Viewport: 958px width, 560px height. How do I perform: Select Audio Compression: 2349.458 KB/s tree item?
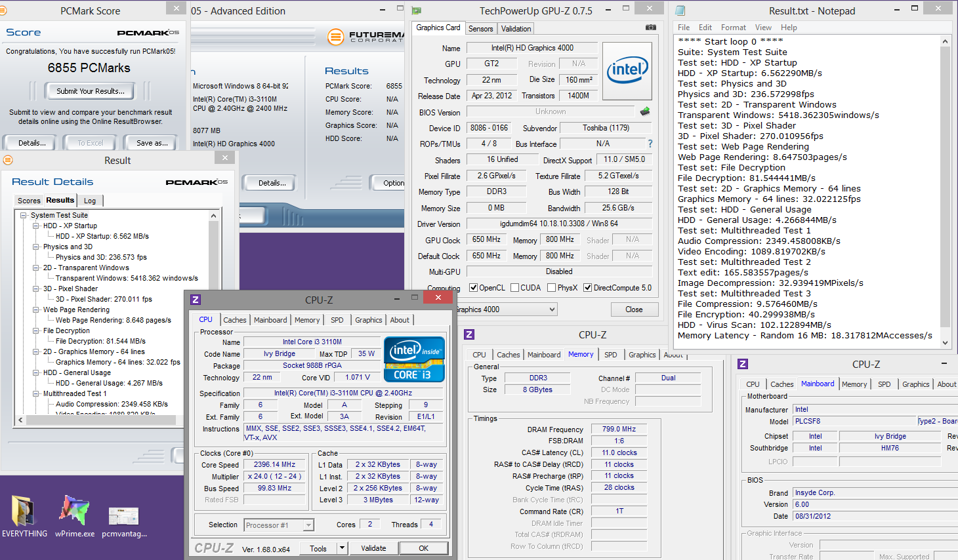click(112, 404)
